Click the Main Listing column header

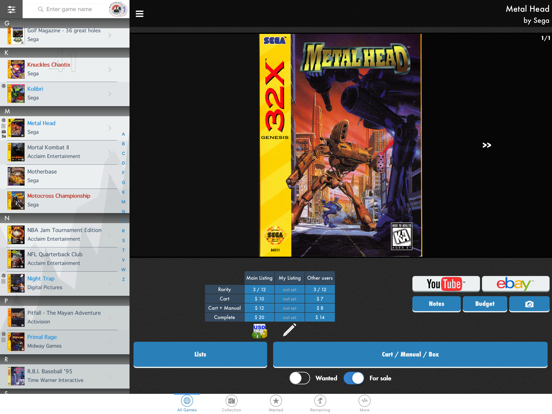click(259, 278)
